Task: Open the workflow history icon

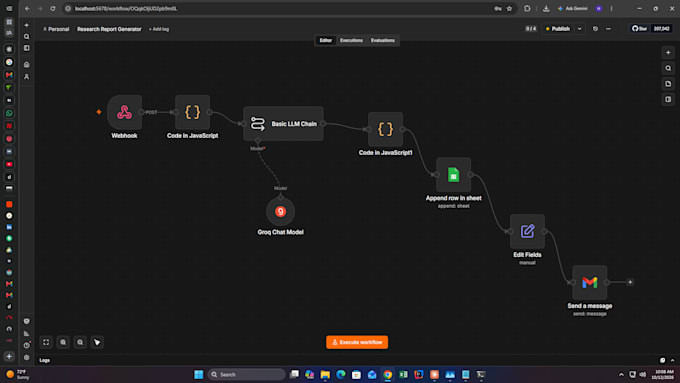Action: (x=595, y=29)
